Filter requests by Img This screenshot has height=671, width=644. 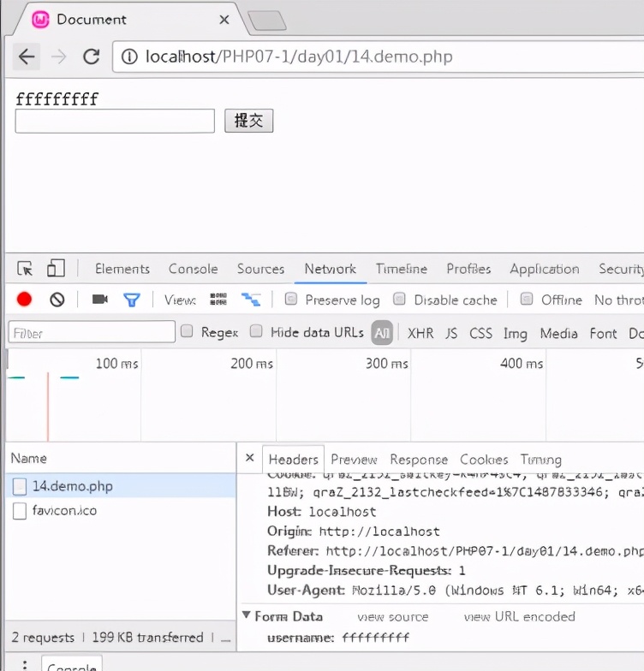point(516,334)
